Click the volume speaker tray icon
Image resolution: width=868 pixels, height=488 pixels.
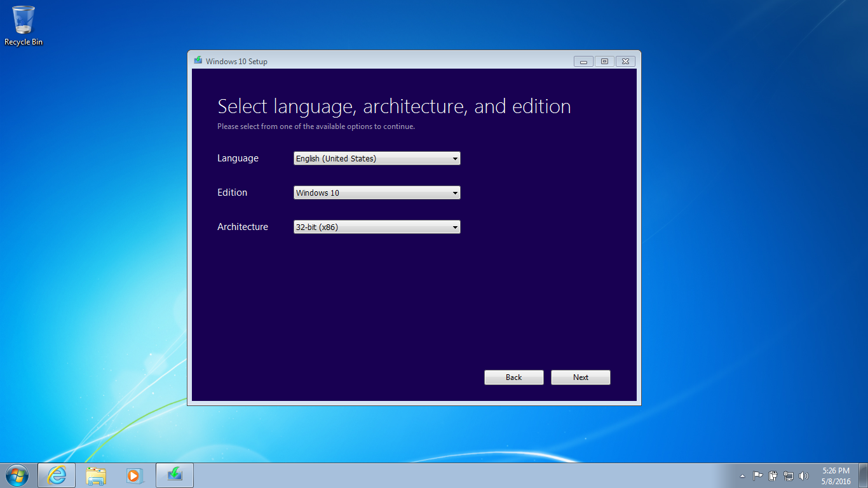804,476
